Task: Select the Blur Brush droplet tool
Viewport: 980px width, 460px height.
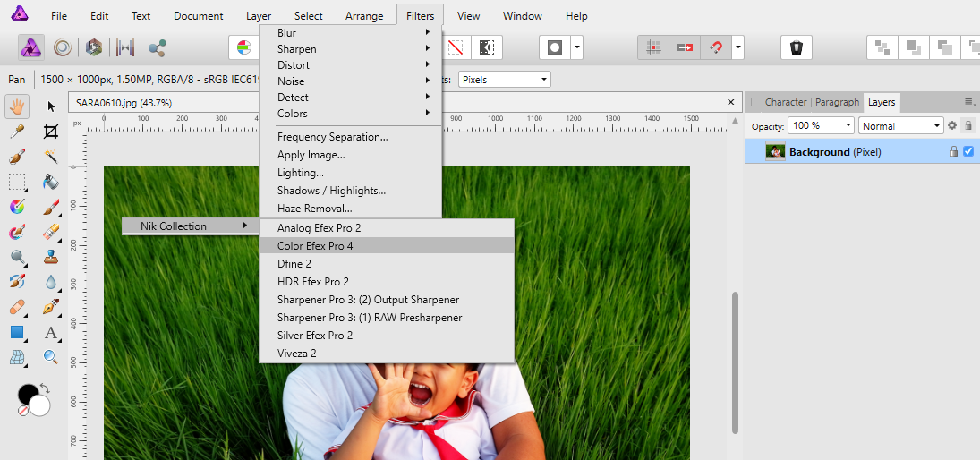Action: (x=51, y=281)
